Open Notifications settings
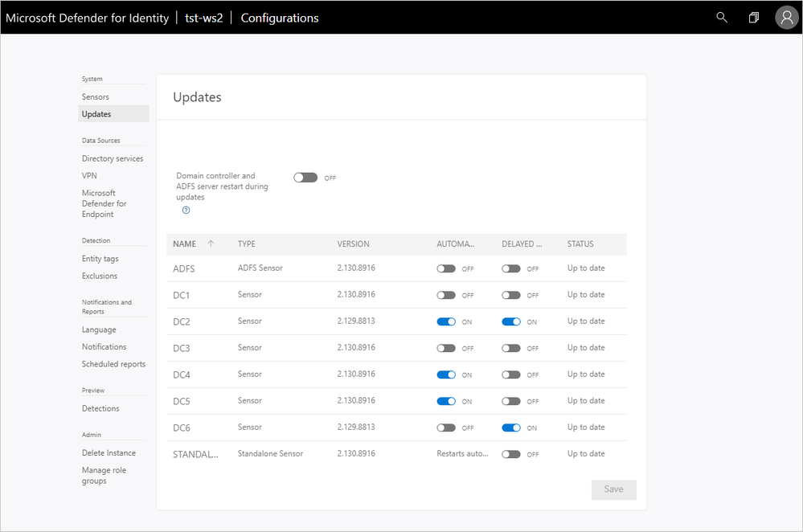The width and height of the screenshot is (803, 532). pos(104,346)
